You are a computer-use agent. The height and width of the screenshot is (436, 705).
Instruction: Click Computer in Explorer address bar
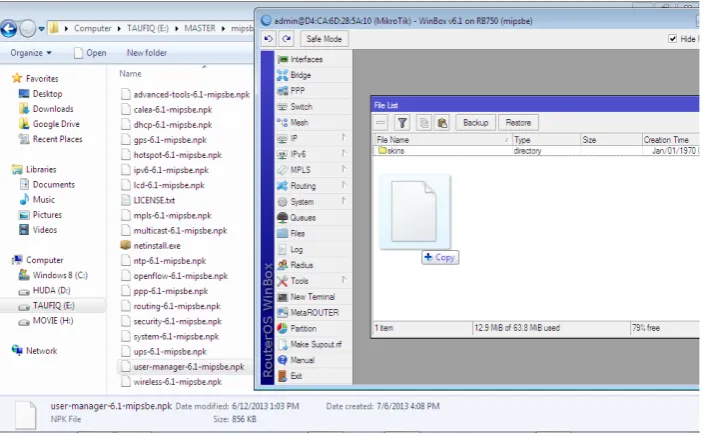tap(92, 28)
